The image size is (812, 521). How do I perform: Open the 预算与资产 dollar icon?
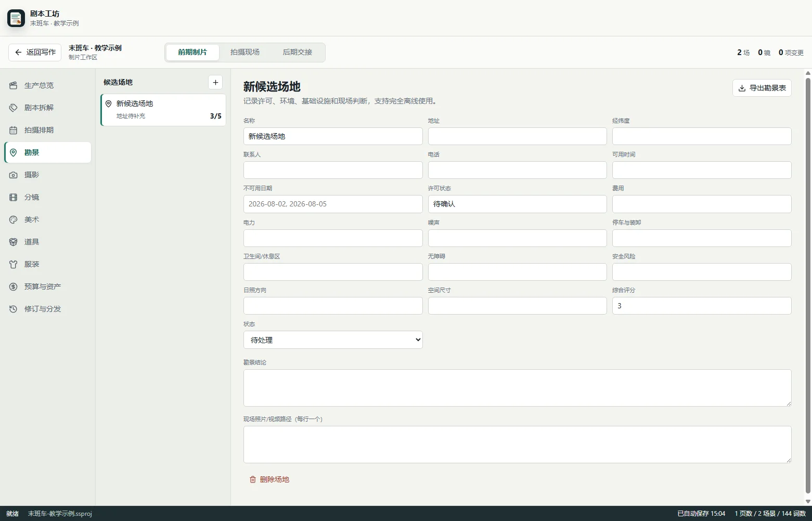click(14, 286)
